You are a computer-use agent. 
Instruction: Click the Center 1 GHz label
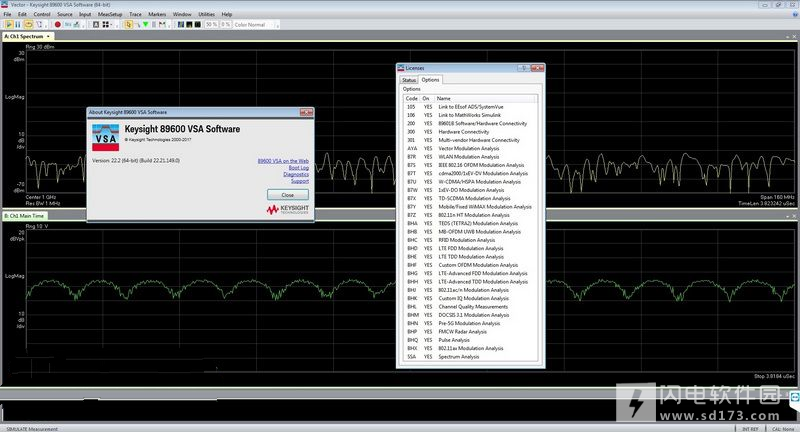pyautogui.click(x=41, y=197)
